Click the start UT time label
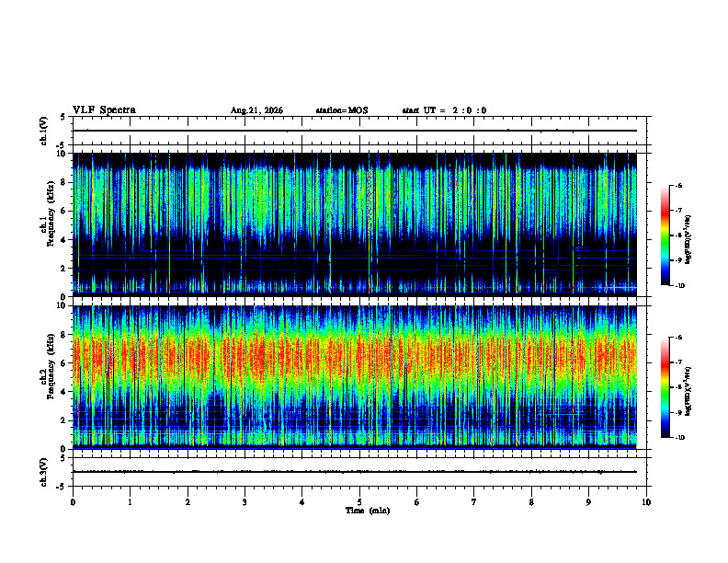 444,110
